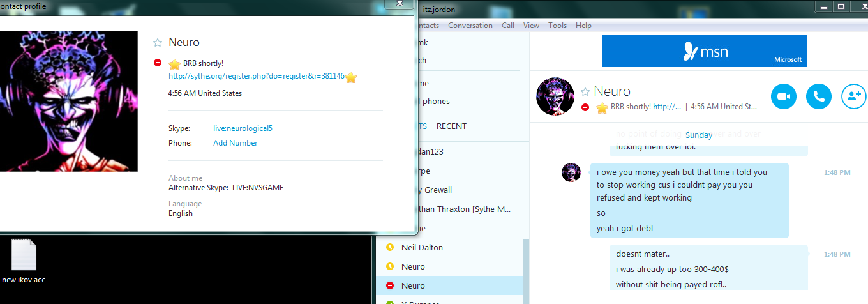Start a voice call with Neuro

(x=819, y=96)
